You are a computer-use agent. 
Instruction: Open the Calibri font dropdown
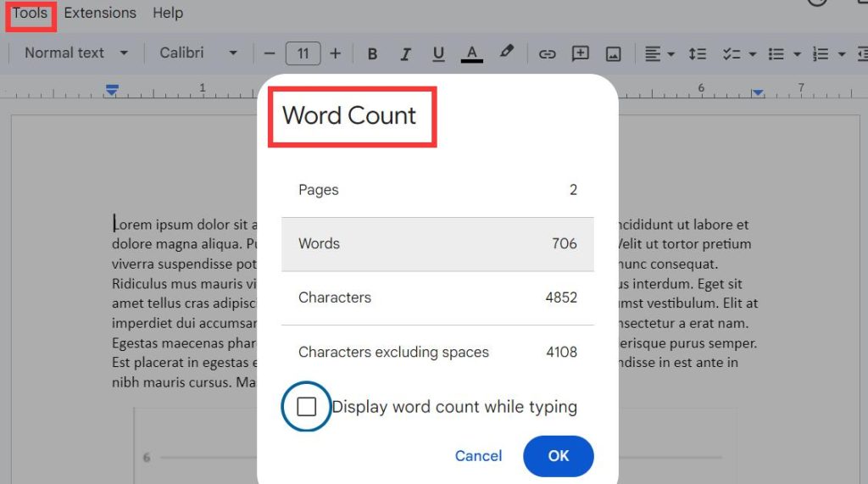[x=198, y=53]
